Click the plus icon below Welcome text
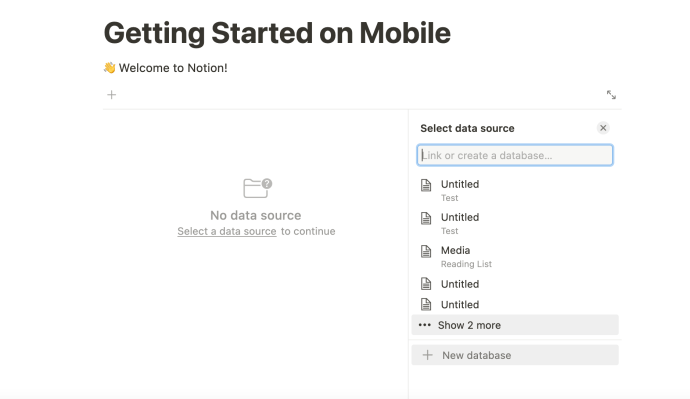The height and width of the screenshot is (399, 690). point(112,95)
